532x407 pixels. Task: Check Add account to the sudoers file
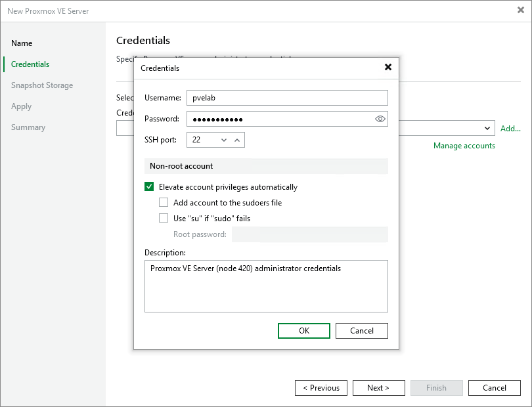[x=164, y=202]
